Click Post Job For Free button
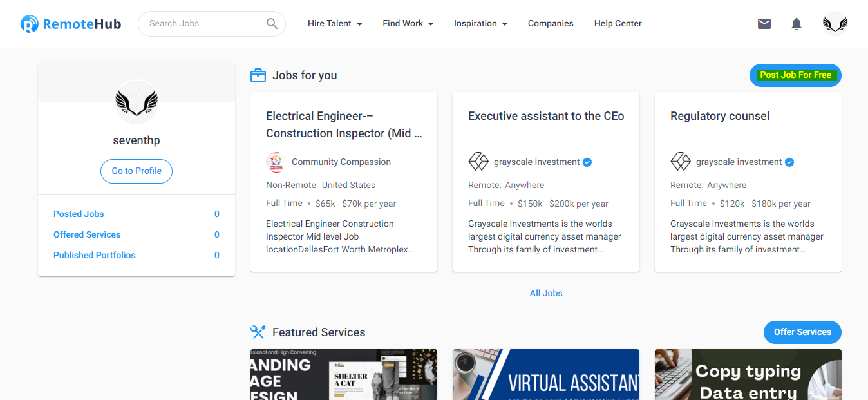The height and width of the screenshot is (400, 868). click(x=795, y=75)
